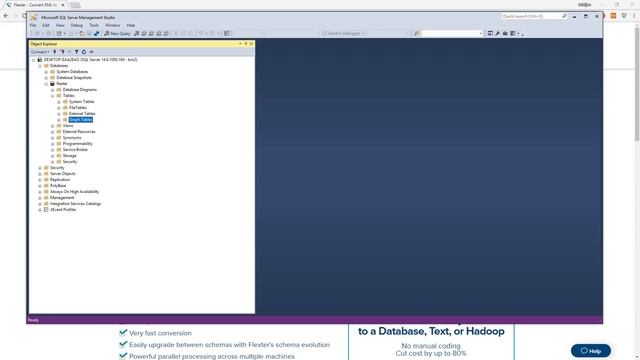Open the Connect dropdown in Object Explorer
The width and height of the screenshot is (640, 360).
(x=40, y=52)
